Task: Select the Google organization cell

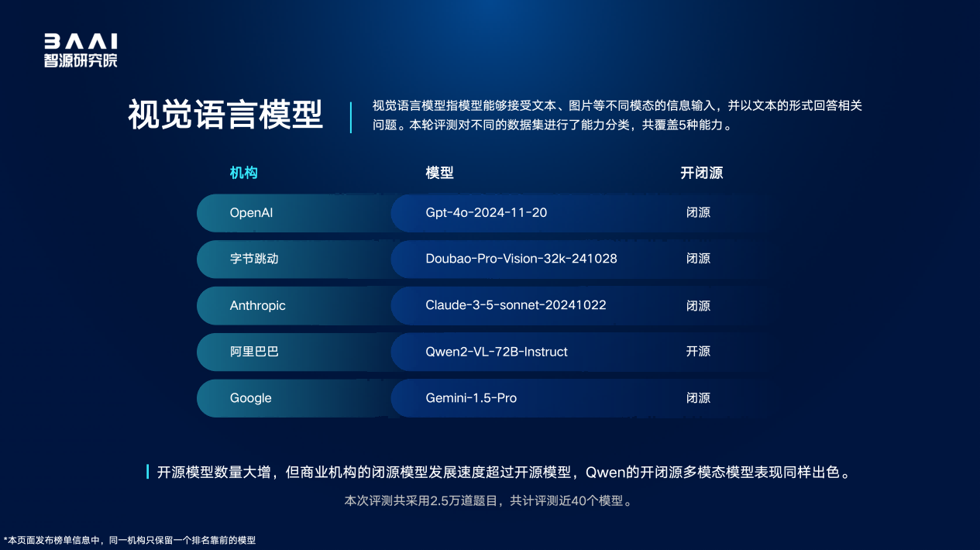Action: 250,398
